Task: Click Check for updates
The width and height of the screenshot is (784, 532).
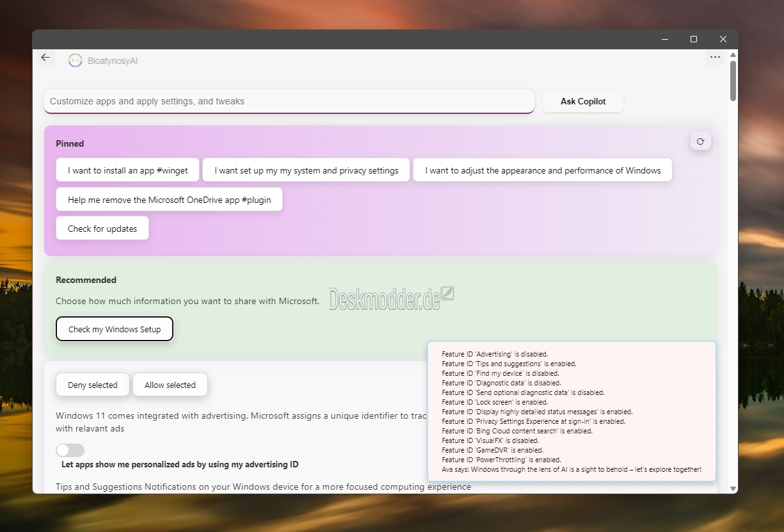Action: click(x=102, y=229)
